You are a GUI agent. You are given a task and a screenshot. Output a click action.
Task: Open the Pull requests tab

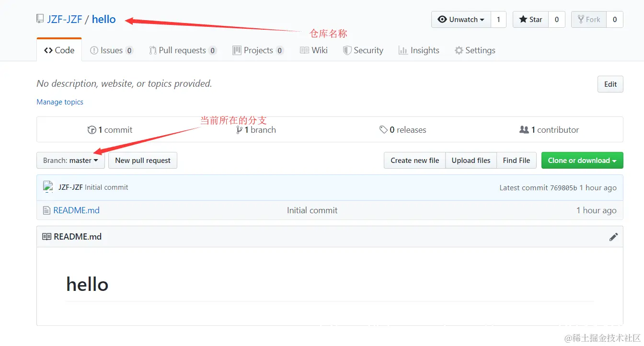tap(183, 50)
